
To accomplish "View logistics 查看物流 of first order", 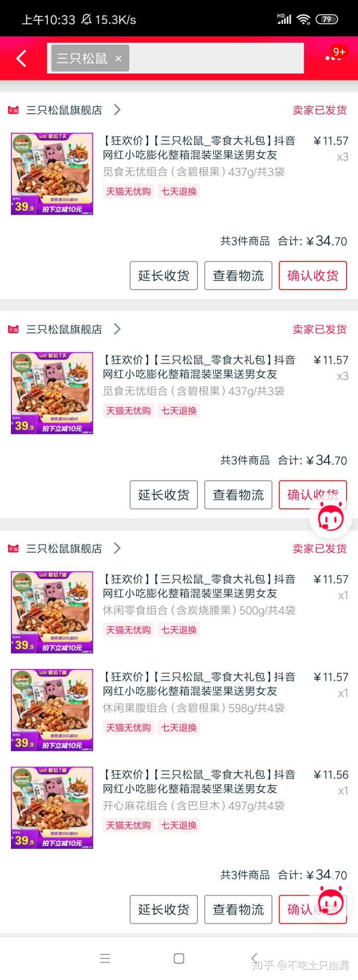I will coord(238,276).
